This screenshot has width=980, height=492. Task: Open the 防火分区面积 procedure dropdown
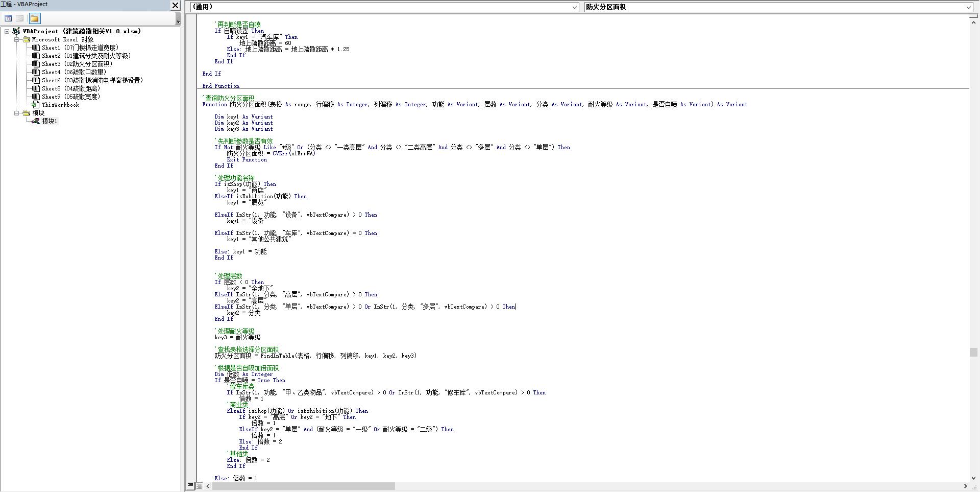(968, 7)
